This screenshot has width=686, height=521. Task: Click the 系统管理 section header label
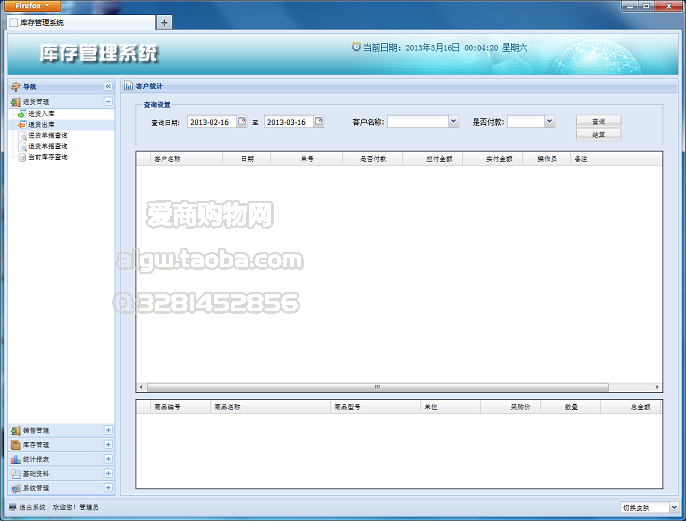click(x=36, y=488)
